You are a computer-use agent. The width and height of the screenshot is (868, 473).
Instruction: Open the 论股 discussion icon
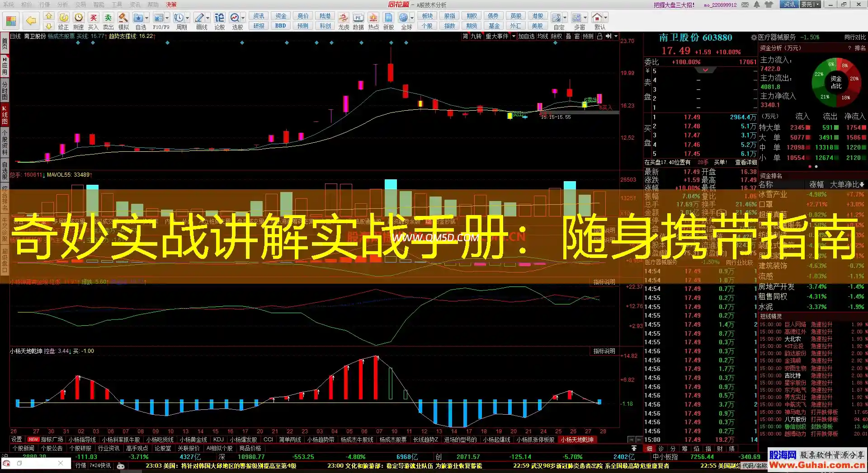(x=219, y=18)
